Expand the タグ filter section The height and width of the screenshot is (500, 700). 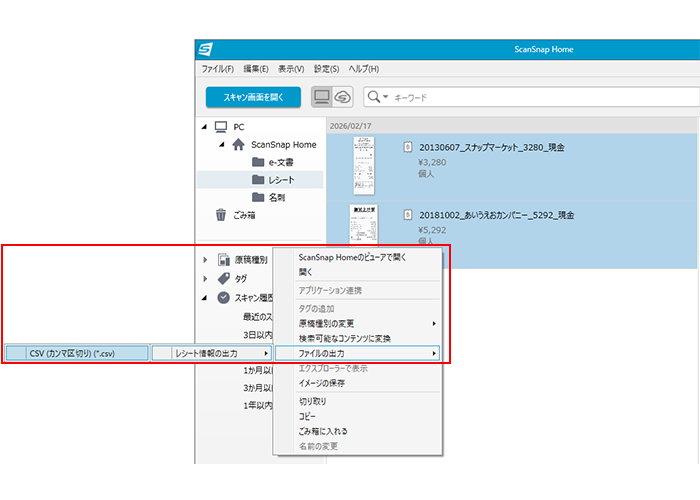(205, 279)
